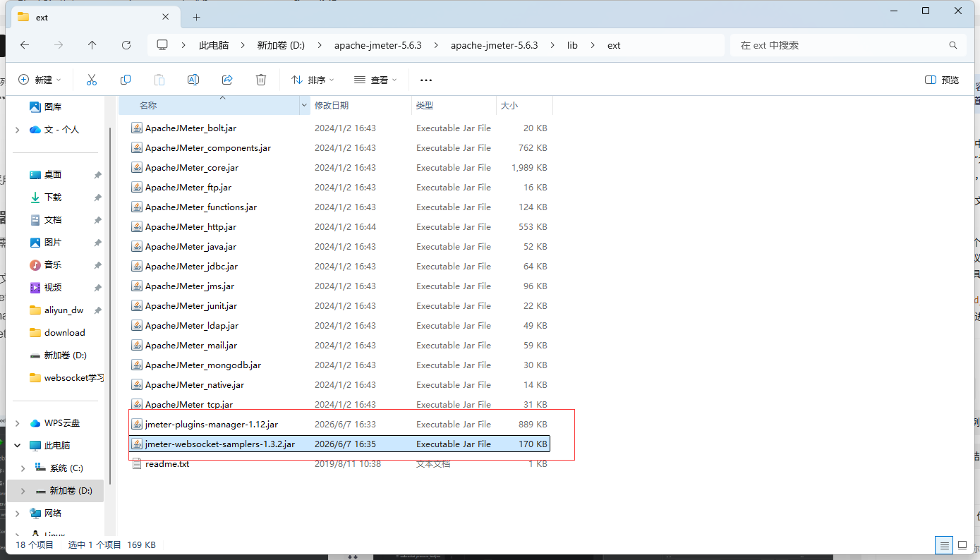The width and height of the screenshot is (980, 560).
Task: Toggle the 预览 preview pane button
Action: pos(942,80)
